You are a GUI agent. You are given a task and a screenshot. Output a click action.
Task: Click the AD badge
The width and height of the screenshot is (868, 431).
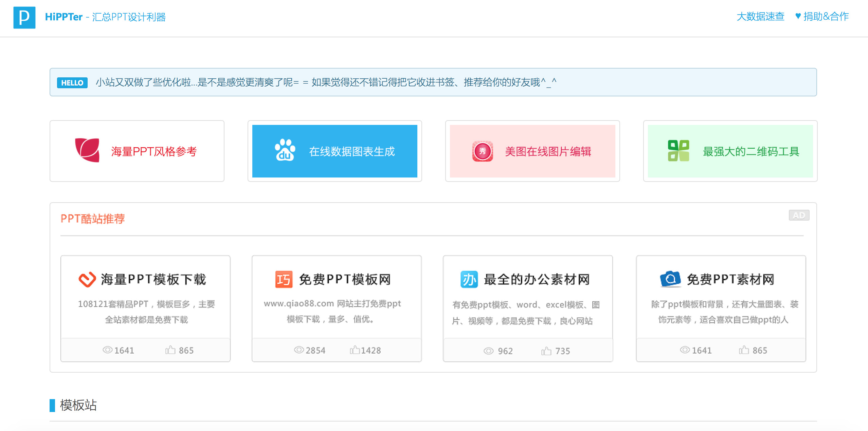[799, 215]
